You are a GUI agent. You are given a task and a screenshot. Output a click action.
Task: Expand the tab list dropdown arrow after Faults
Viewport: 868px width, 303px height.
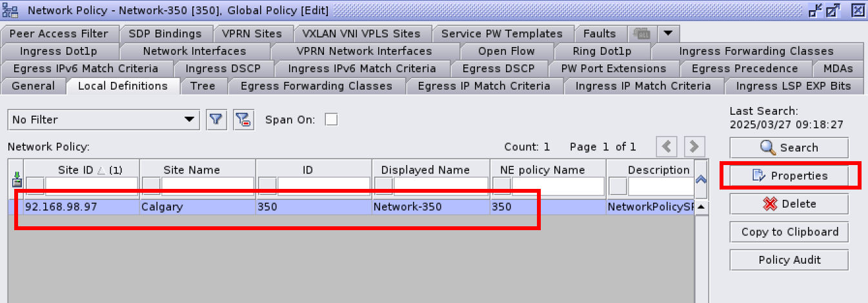[668, 34]
